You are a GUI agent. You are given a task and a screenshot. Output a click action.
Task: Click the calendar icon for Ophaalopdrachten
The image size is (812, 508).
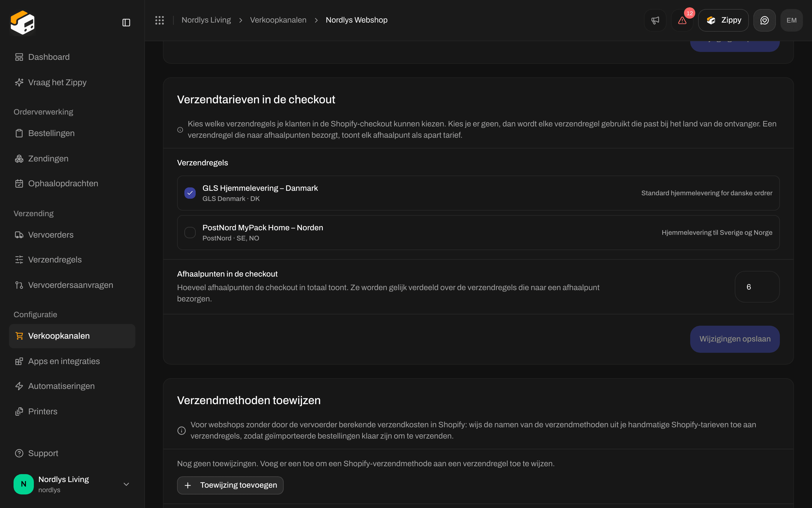point(19,183)
